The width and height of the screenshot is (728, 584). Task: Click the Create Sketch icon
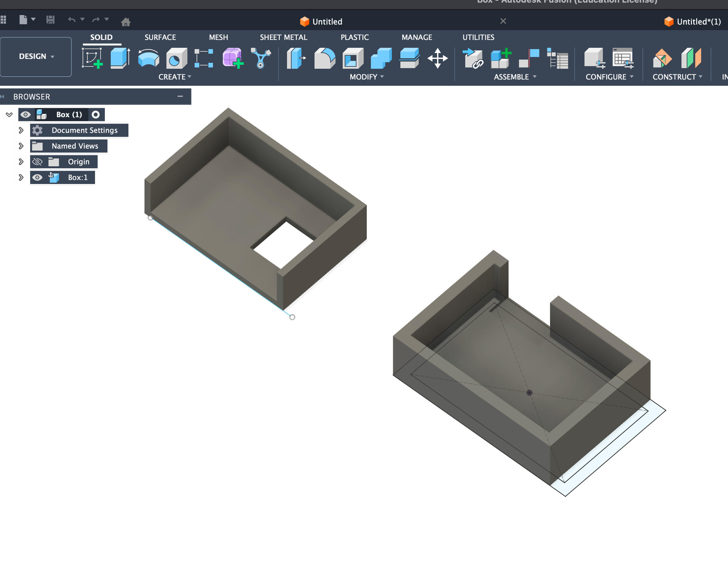(92, 58)
